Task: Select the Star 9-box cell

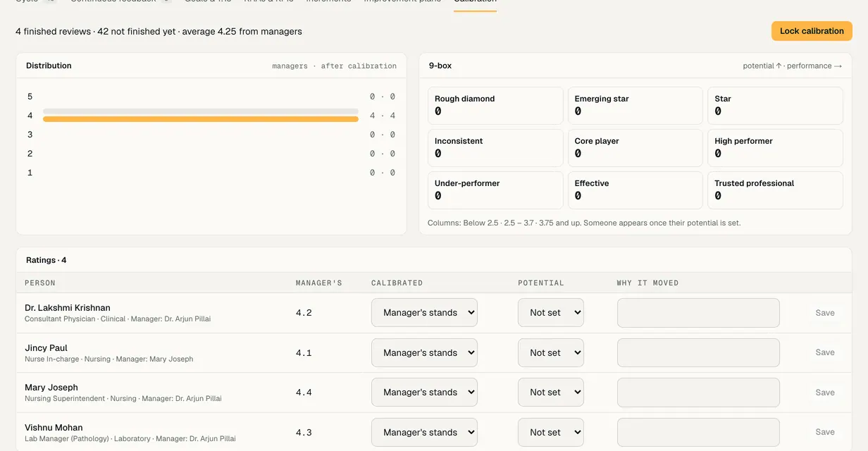Action: 775,106
